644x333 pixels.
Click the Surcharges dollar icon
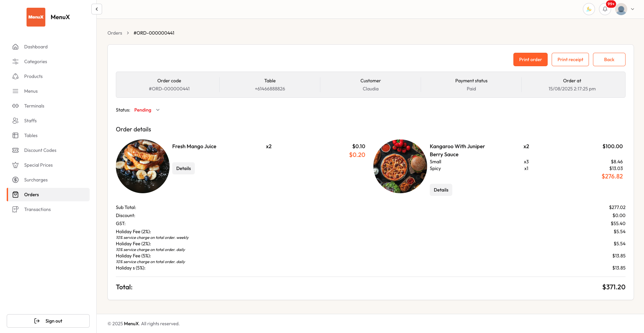tap(15, 180)
